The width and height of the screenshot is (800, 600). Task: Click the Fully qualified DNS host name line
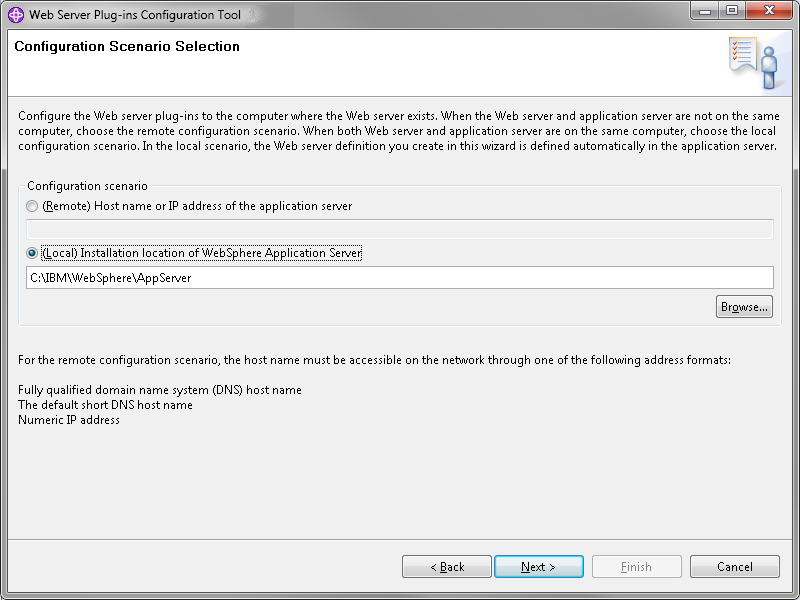click(160, 390)
